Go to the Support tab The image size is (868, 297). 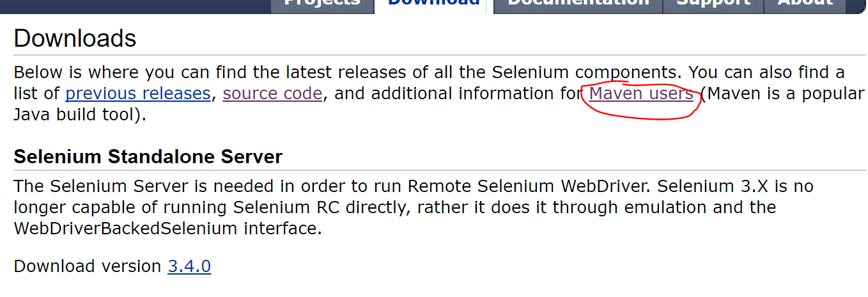coord(713,3)
